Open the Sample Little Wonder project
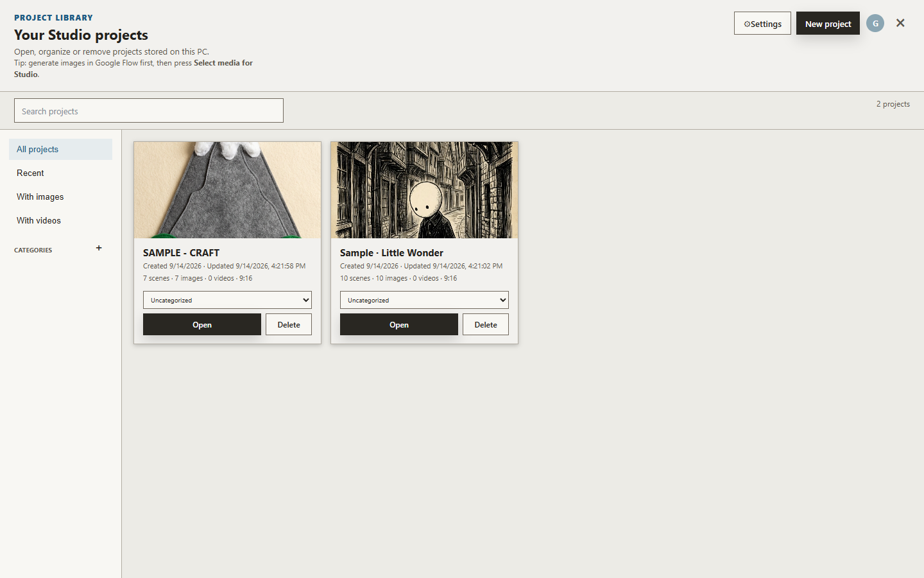 pyautogui.click(x=399, y=324)
